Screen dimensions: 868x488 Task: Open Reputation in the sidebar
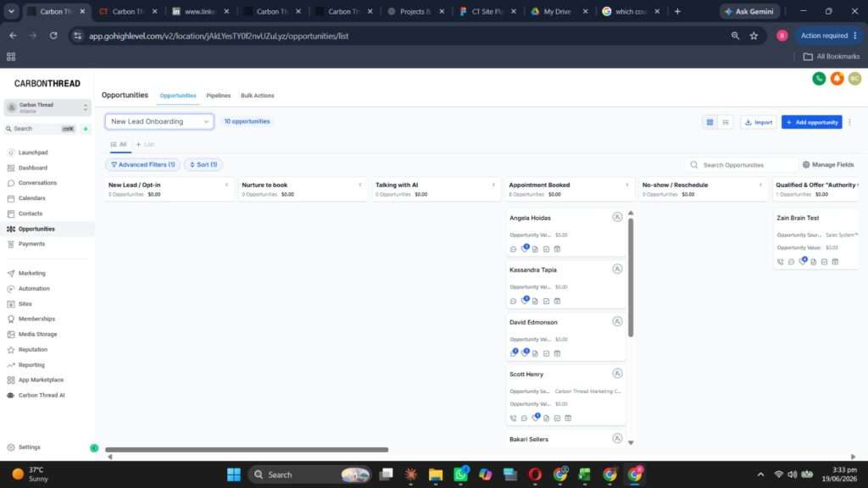[x=33, y=350]
